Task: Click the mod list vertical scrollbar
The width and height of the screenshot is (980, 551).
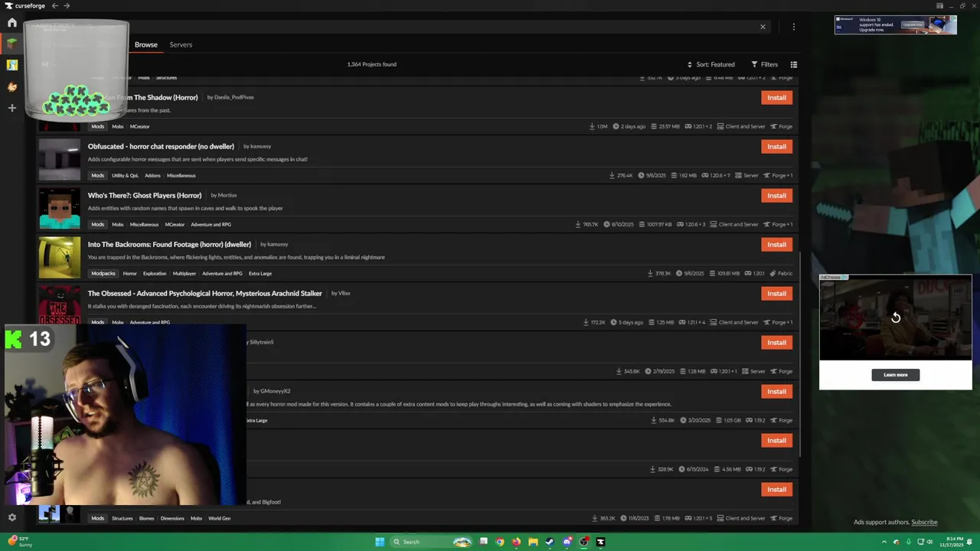Action: tap(800, 356)
